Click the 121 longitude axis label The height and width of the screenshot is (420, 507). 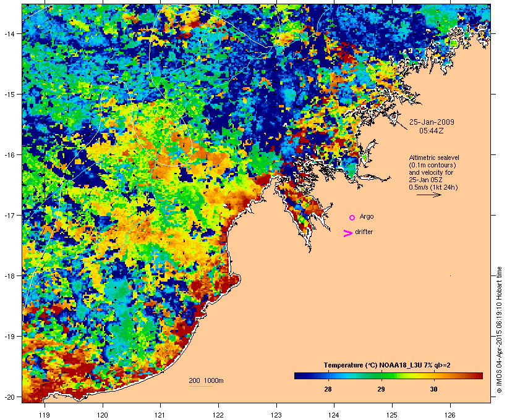160,414
